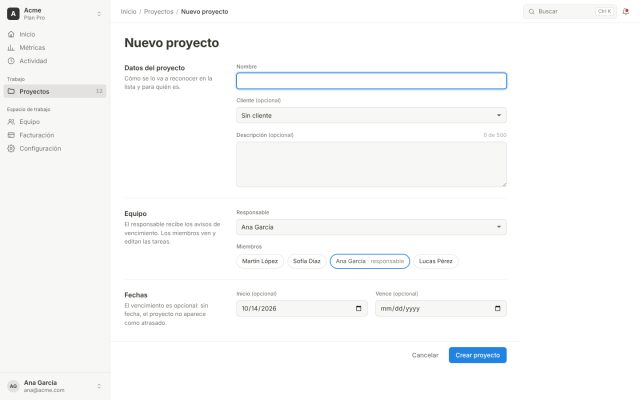Expand the user account menu chevron
Image resolution: width=640 pixels, height=400 pixels.
coord(99,386)
